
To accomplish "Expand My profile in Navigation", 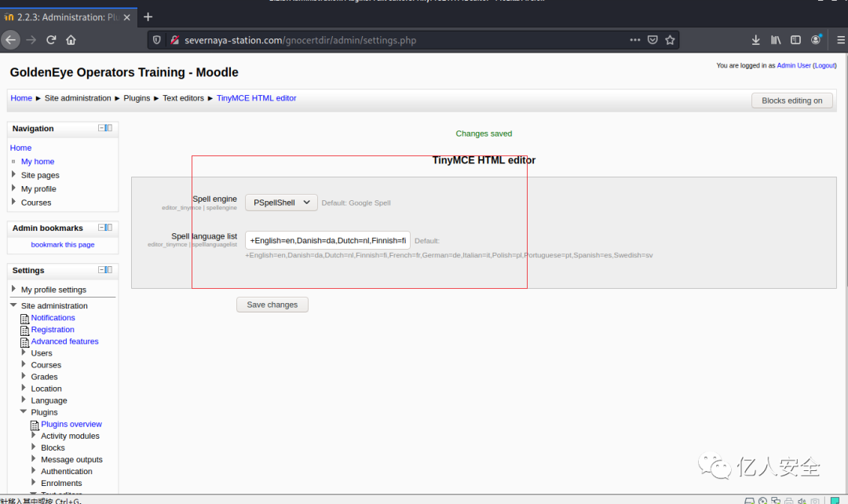I will (x=13, y=188).
